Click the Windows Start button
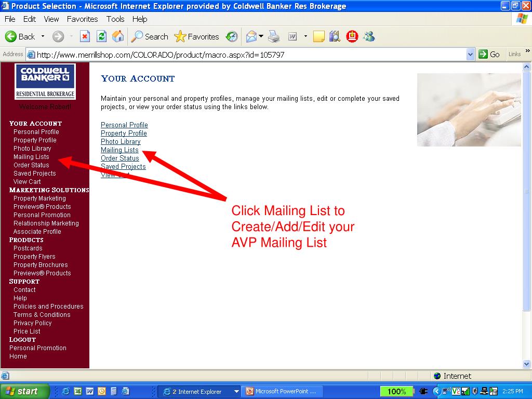This screenshot has height=399, width=532. click(24, 391)
